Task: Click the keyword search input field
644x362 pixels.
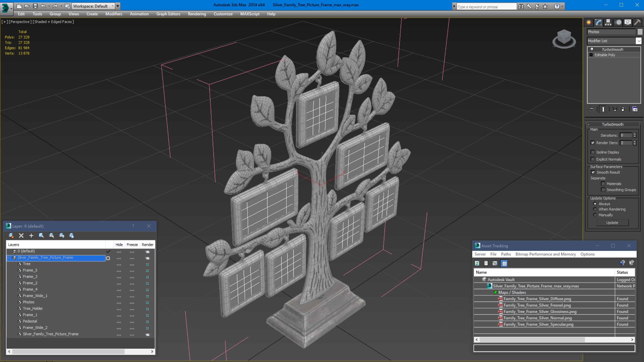Action: (487, 6)
